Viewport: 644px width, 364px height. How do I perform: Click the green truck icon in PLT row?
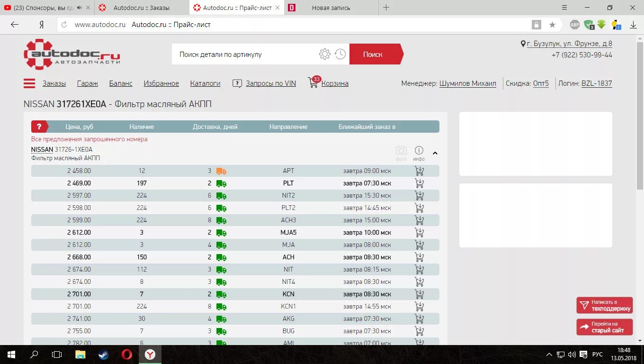click(221, 183)
